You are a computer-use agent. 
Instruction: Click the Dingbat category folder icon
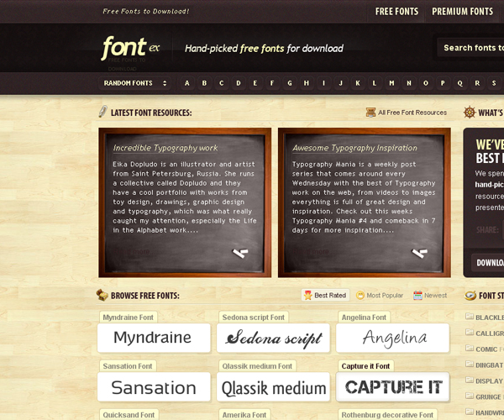click(x=470, y=364)
